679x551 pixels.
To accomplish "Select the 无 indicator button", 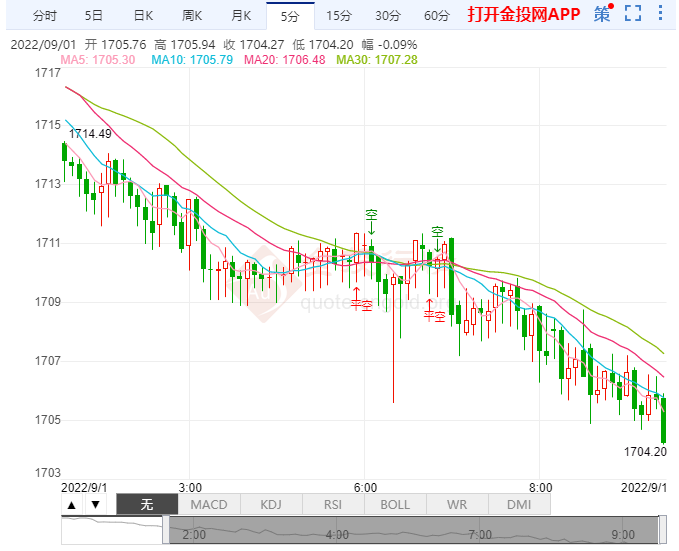I will pyautogui.click(x=147, y=505).
